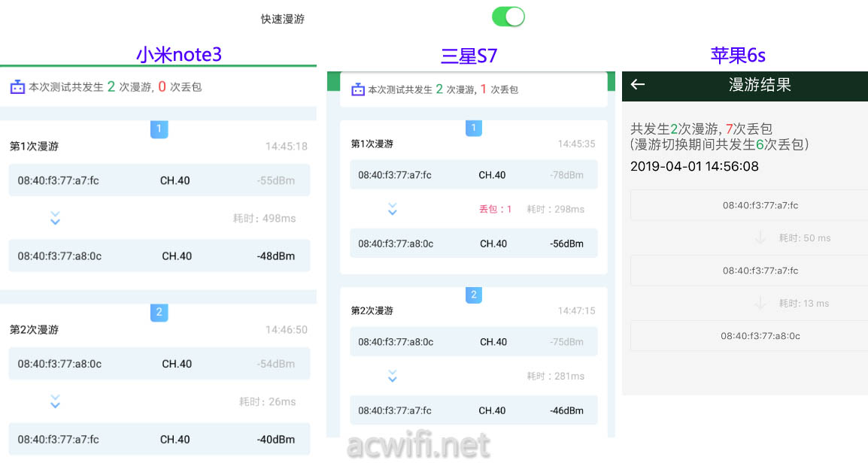Expand the chevron beside 耗时：26ms
The height and width of the screenshot is (472, 868).
point(55,401)
